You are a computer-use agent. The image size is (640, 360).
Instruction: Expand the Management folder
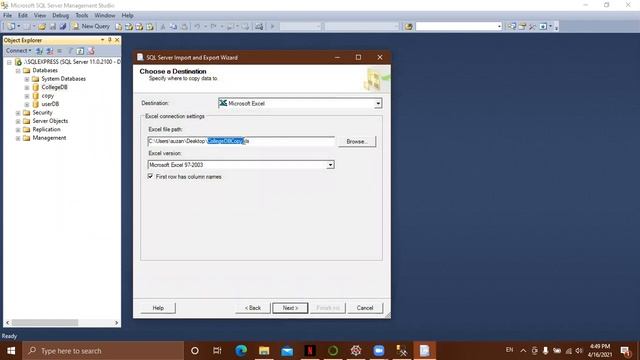pos(18,138)
